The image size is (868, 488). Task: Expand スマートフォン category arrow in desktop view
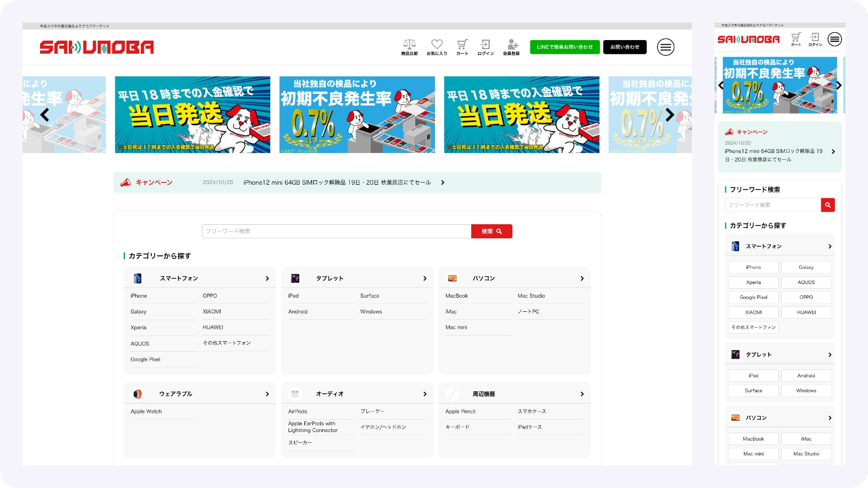pos(267,278)
